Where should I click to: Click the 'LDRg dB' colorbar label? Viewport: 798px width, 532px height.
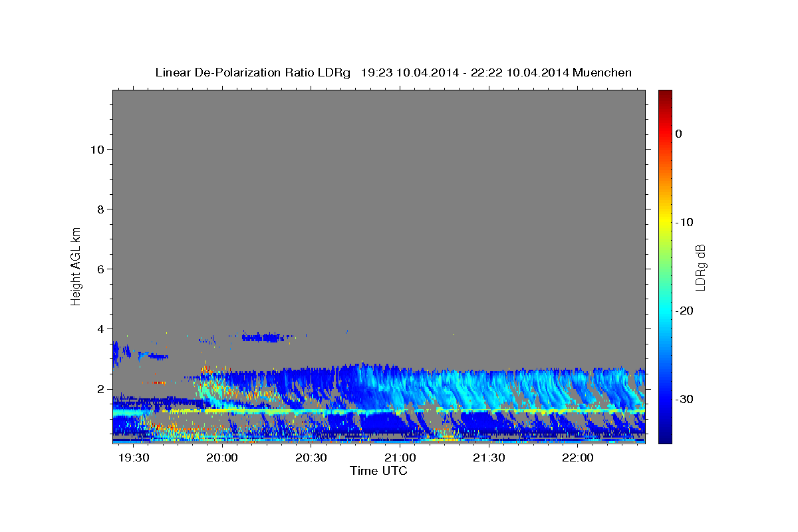coord(700,267)
